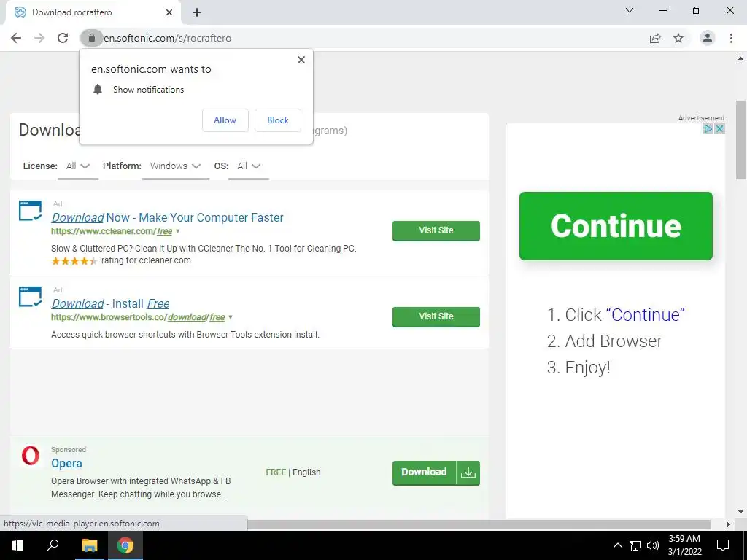747x560 pixels.
Task: Open the Opera program title link
Action: pyautogui.click(x=66, y=463)
